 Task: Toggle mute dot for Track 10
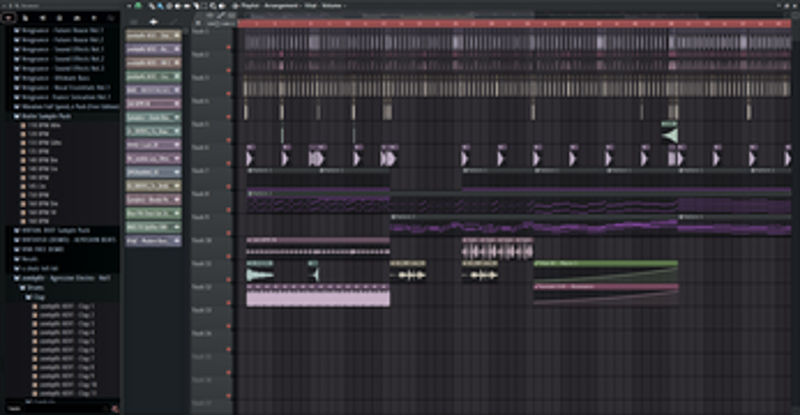[x=230, y=240]
